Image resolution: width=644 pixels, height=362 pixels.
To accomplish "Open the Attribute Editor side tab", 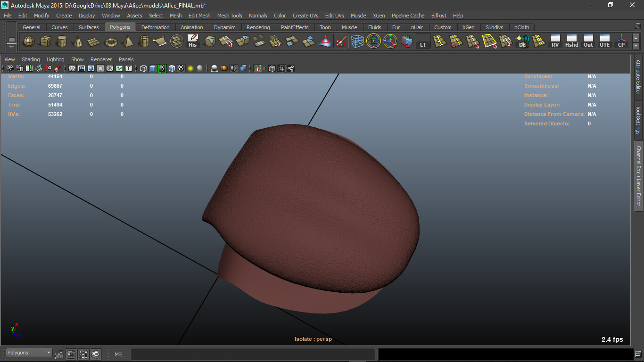I will click(638, 77).
